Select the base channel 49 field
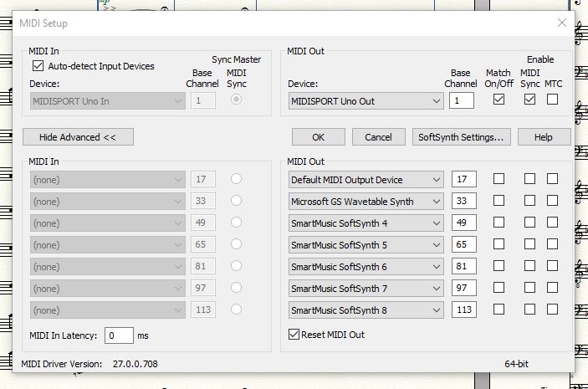 (463, 223)
